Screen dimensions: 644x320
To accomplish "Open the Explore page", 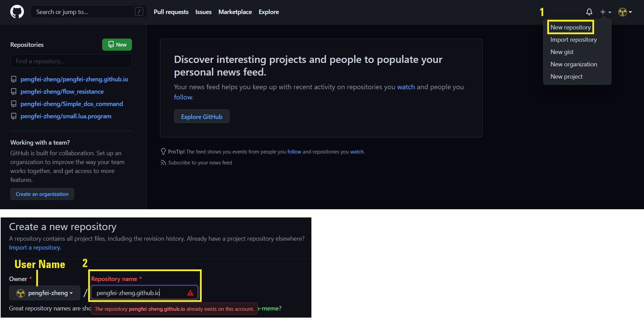I will pyautogui.click(x=269, y=12).
